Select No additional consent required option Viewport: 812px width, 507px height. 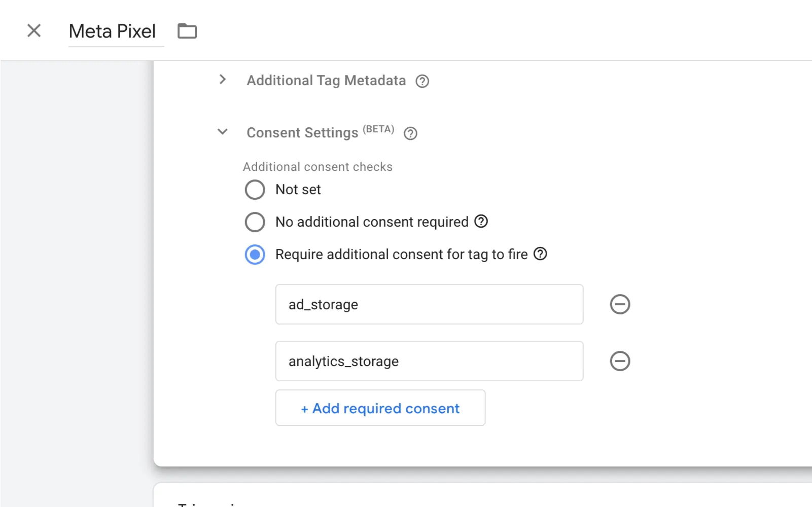tap(255, 222)
